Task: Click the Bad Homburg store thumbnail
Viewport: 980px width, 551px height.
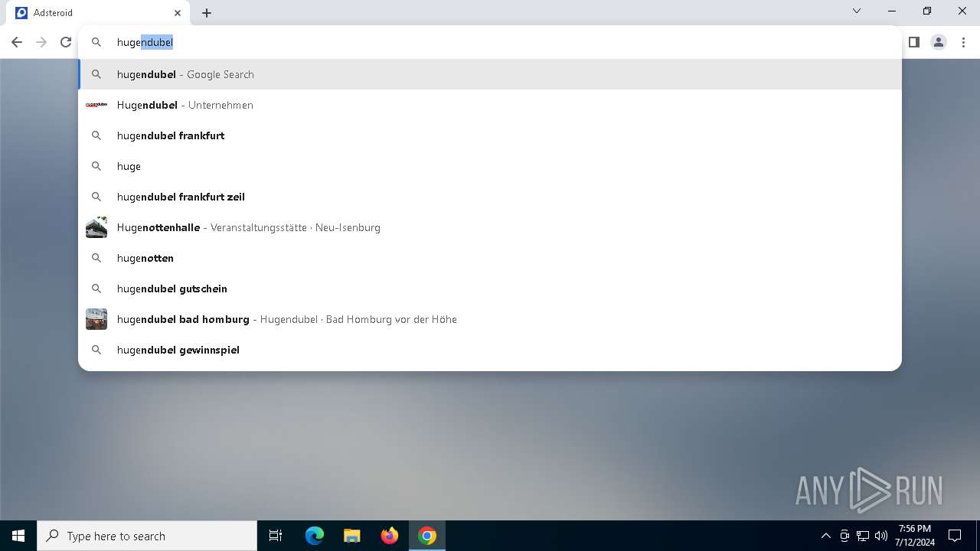Action: click(x=96, y=319)
